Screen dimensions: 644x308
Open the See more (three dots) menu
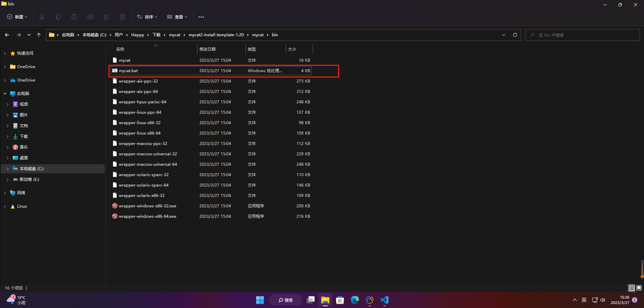tap(201, 17)
